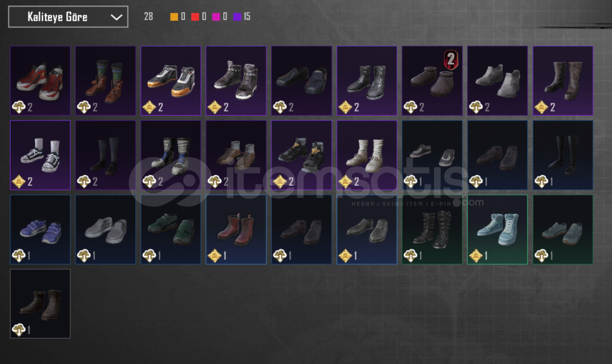Select the purple velcro sneakers
Image resolution: width=612 pixels, height=364 pixels.
pos(40,229)
